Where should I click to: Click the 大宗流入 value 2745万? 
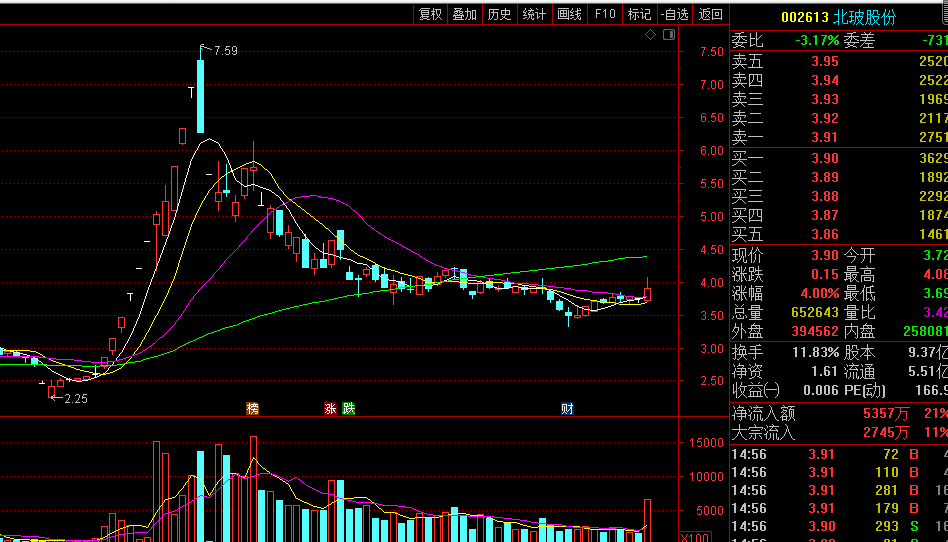tap(886, 433)
